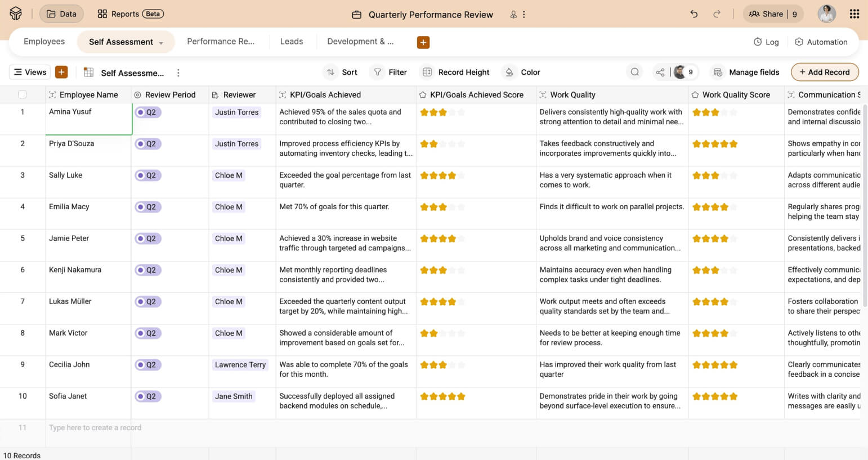This screenshot has width=868, height=460.
Task: Click the Add Record button
Action: pyautogui.click(x=824, y=72)
